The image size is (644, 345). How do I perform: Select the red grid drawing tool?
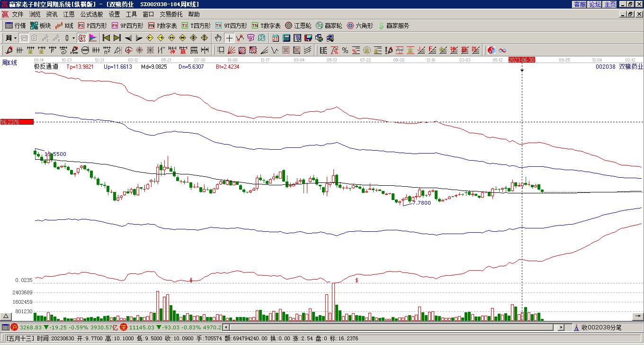tap(286, 50)
